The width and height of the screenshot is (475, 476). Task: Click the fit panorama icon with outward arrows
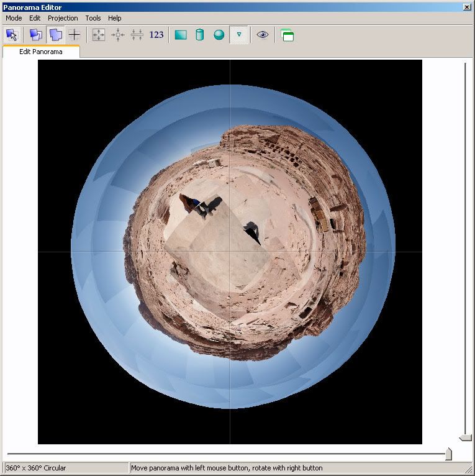99,35
